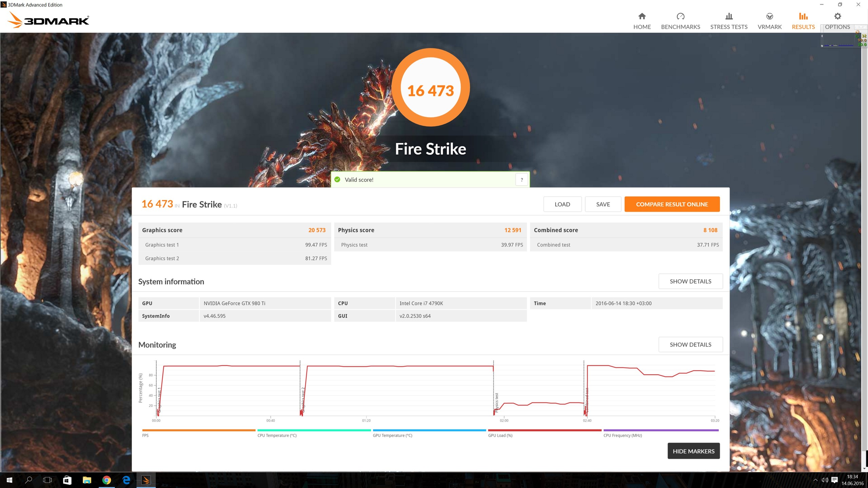Image resolution: width=868 pixels, height=488 pixels.
Task: Open the OPTIONS tab
Action: (x=837, y=21)
